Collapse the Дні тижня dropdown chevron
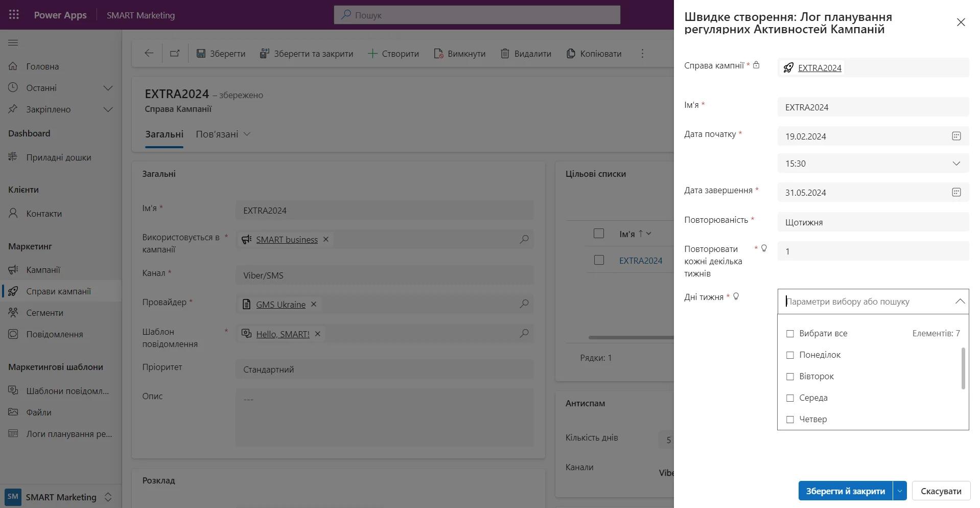980x508 pixels. tap(960, 302)
